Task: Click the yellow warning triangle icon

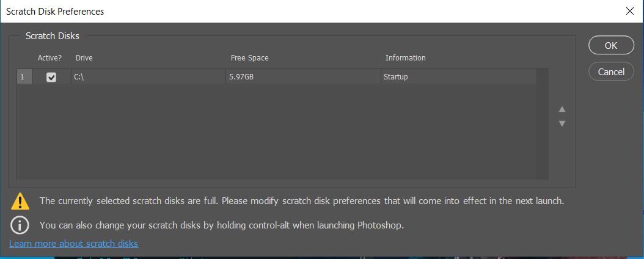Action: [x=20, y=201]
